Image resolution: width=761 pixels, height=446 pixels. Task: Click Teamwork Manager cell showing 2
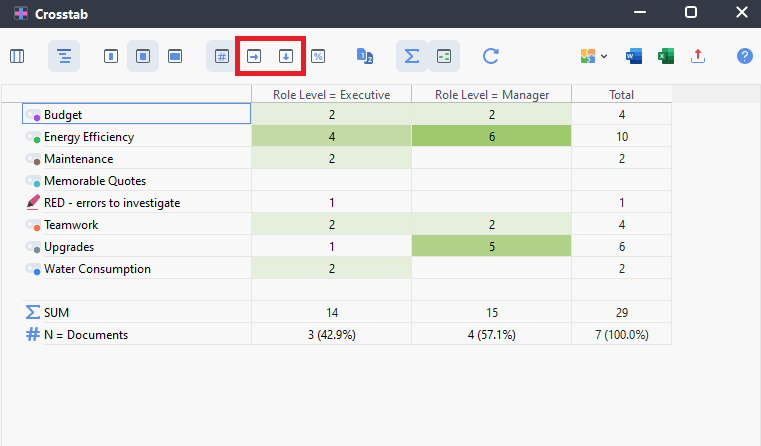point(492,225)
